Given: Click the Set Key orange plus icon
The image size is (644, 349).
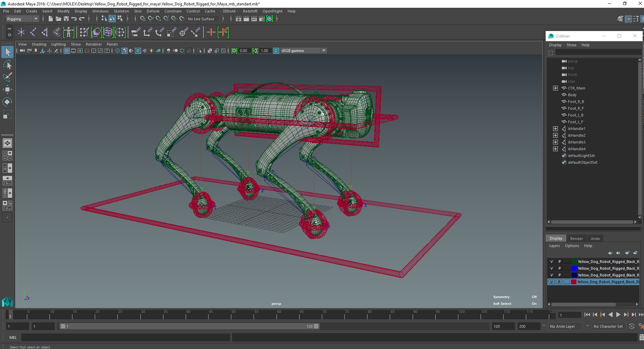Looking at the screenshot, I should 211,32.
